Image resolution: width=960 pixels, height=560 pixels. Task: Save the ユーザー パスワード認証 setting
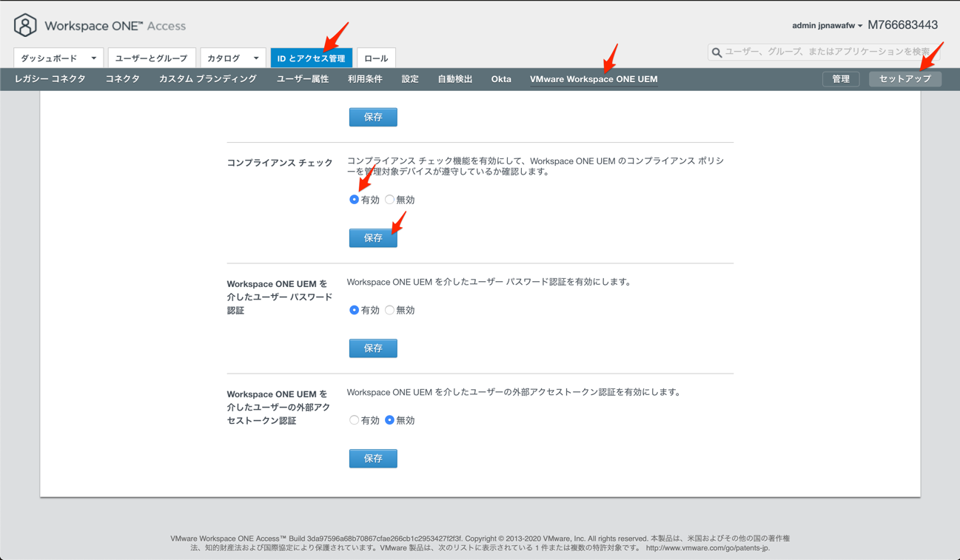pyautogui.click(x=373, y=348)
